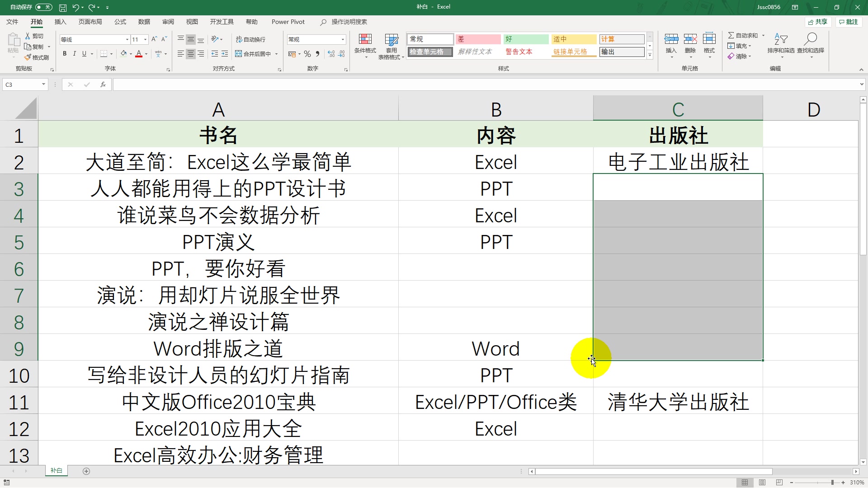
Task: Apply the Bad (差) cell style swatch
Action: [478, 39]
